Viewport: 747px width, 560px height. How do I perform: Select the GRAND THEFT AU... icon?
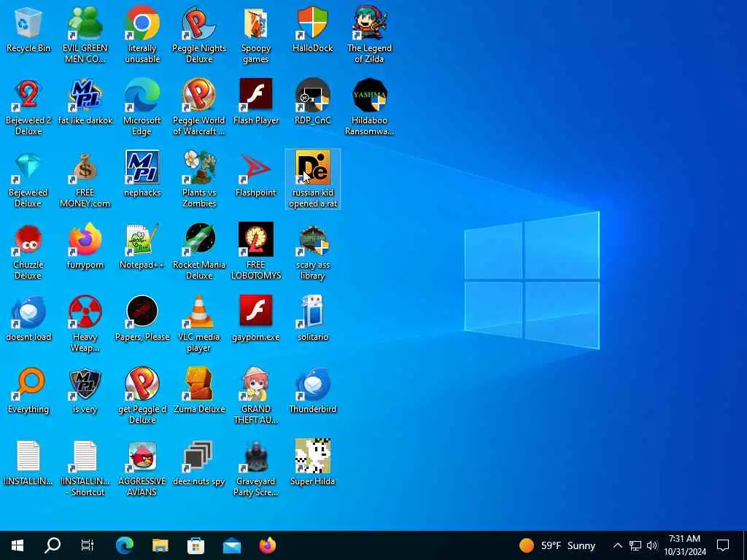tap(256, 384)
